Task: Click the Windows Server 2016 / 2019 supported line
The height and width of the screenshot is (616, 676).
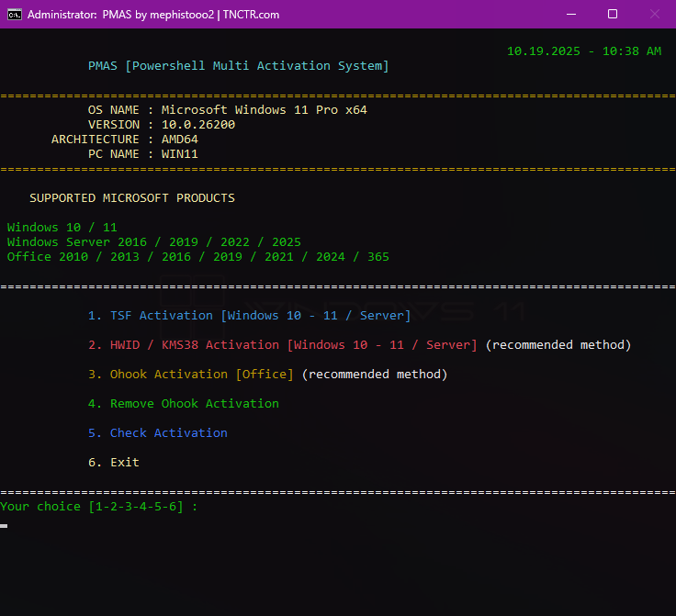Action: tap(153, 242)
